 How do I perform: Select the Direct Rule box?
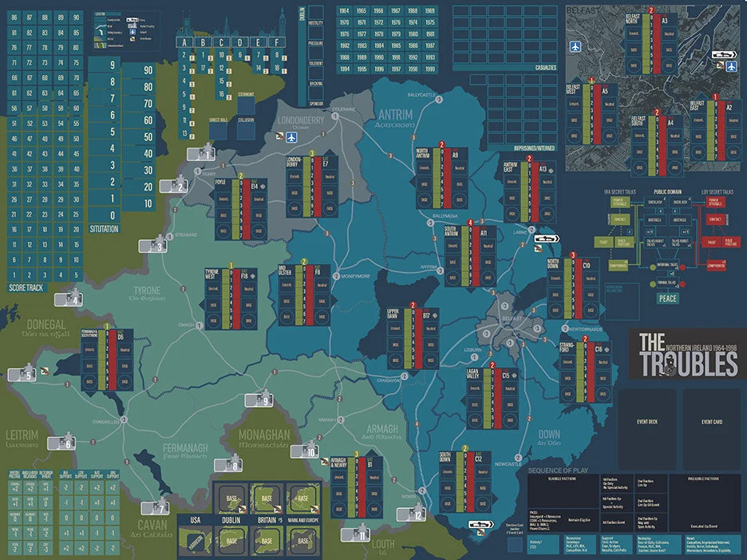[218, 131]
